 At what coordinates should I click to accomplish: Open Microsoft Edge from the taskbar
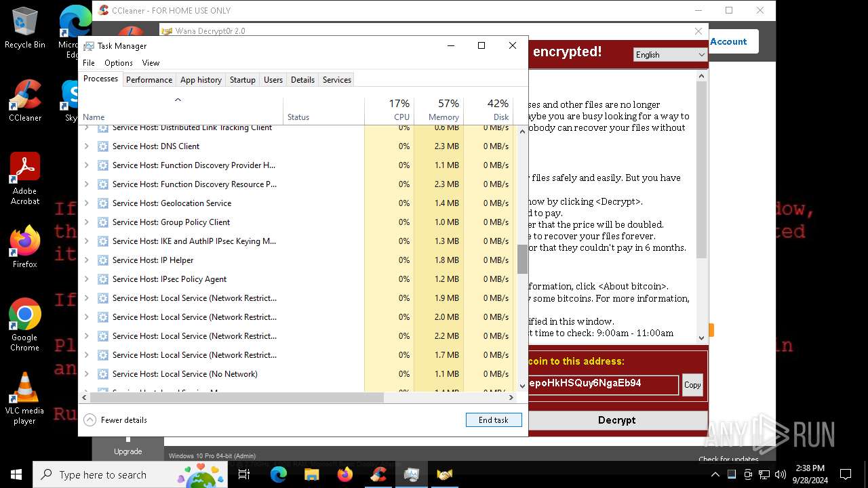pos(279,474)
